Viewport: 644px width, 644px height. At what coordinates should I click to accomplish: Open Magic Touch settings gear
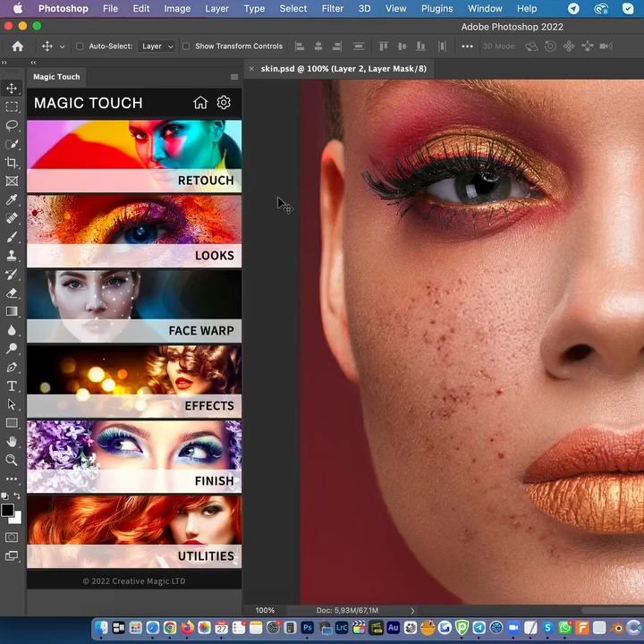(x=224, y=102)
